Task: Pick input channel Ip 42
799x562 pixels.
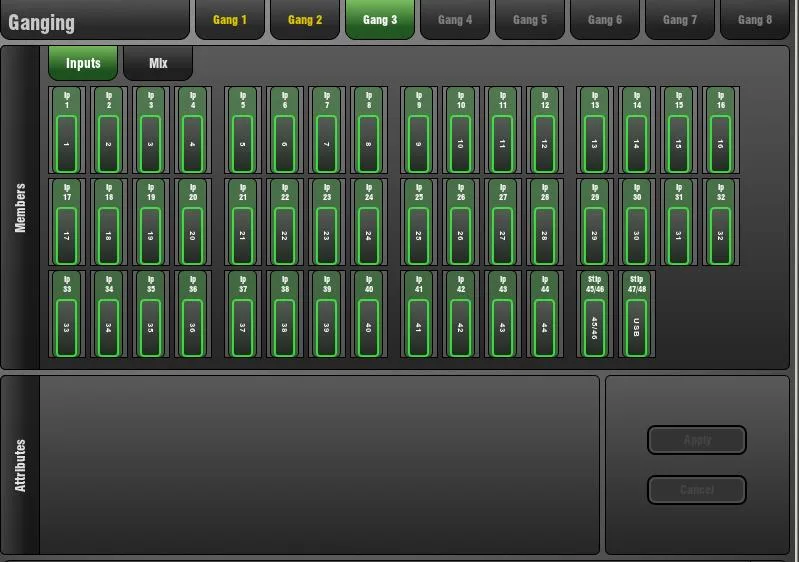Action: tap(461, 314)
